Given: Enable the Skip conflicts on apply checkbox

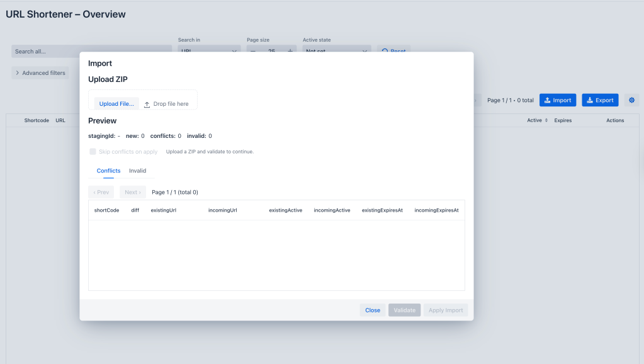Looking at the screenshot, I should tap(93, 151).
